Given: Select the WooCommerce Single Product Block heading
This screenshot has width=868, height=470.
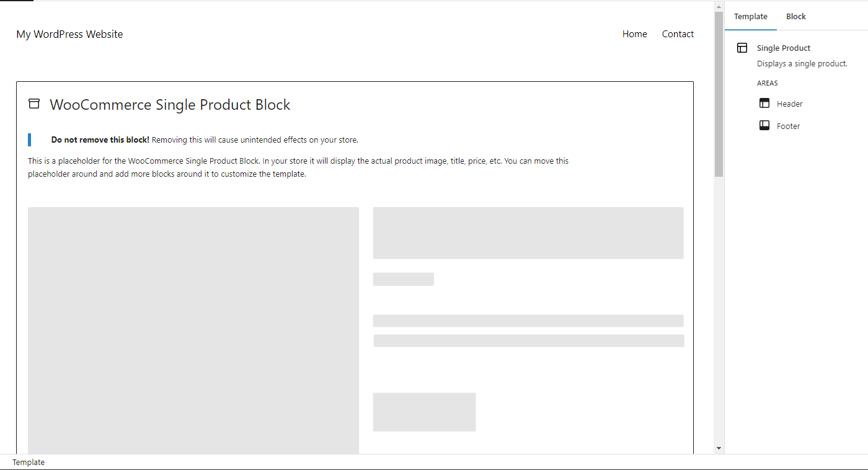Looking at the screenshot, I should pyautogui.click(x=170, y=105).
